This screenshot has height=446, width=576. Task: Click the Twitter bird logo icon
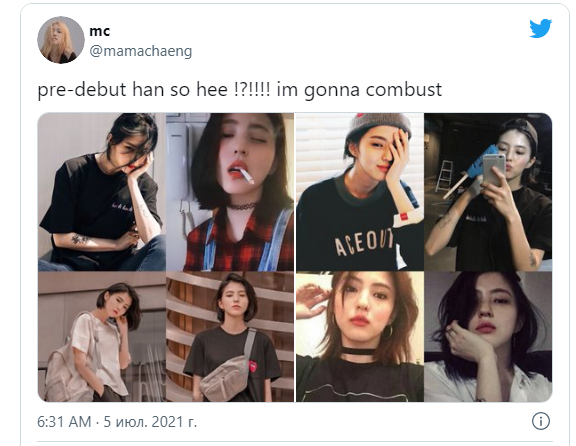coord(540,28)
